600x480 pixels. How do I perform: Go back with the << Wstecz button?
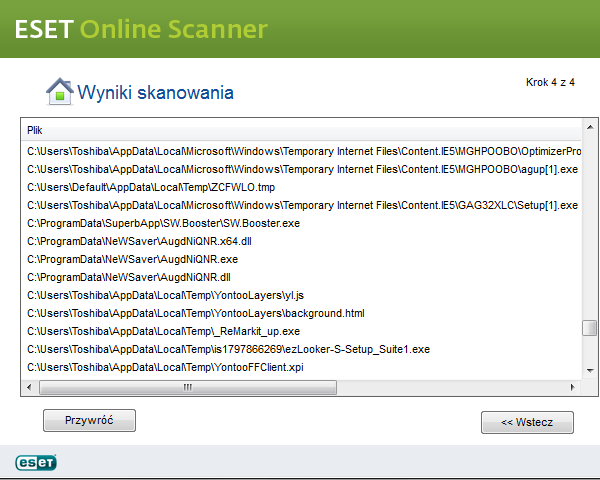527,422
